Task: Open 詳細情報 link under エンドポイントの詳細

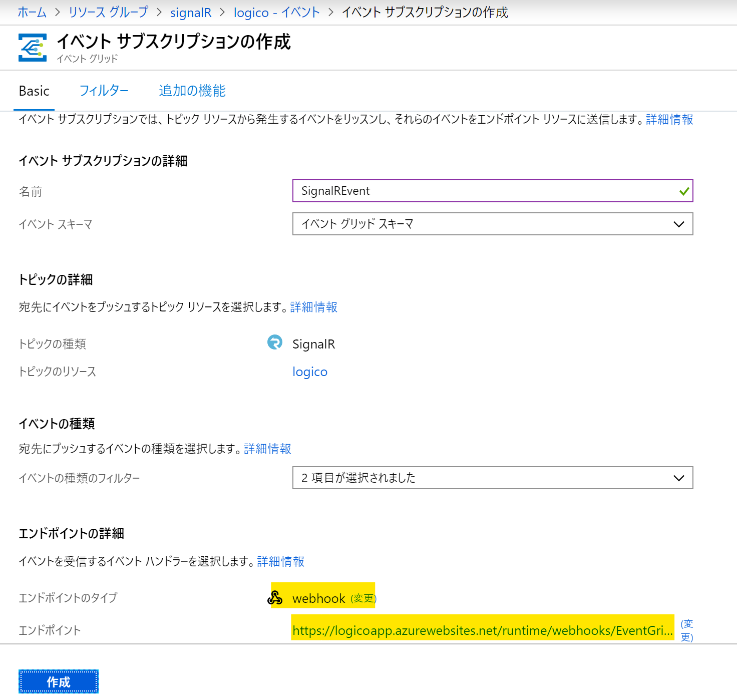Action: tap(280, 561)
